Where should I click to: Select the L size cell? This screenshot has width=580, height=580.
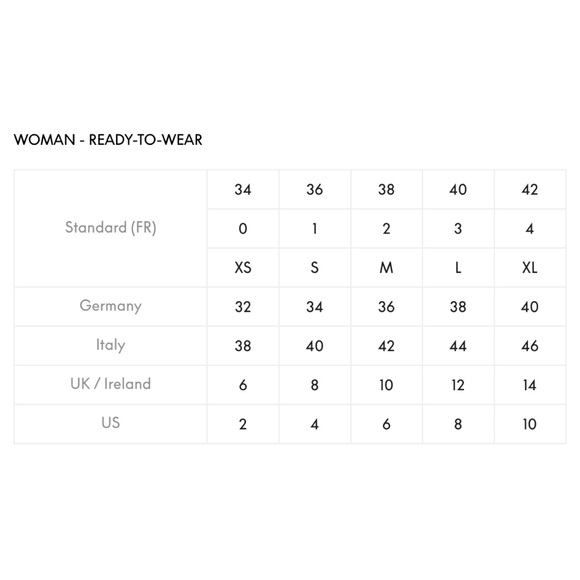point(458,267)
